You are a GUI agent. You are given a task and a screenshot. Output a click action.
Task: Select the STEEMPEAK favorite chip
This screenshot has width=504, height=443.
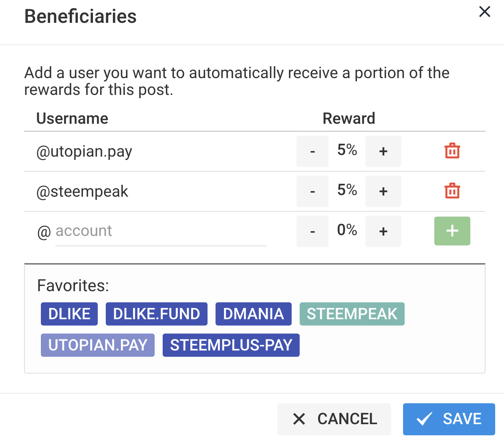tap(352, 314)
